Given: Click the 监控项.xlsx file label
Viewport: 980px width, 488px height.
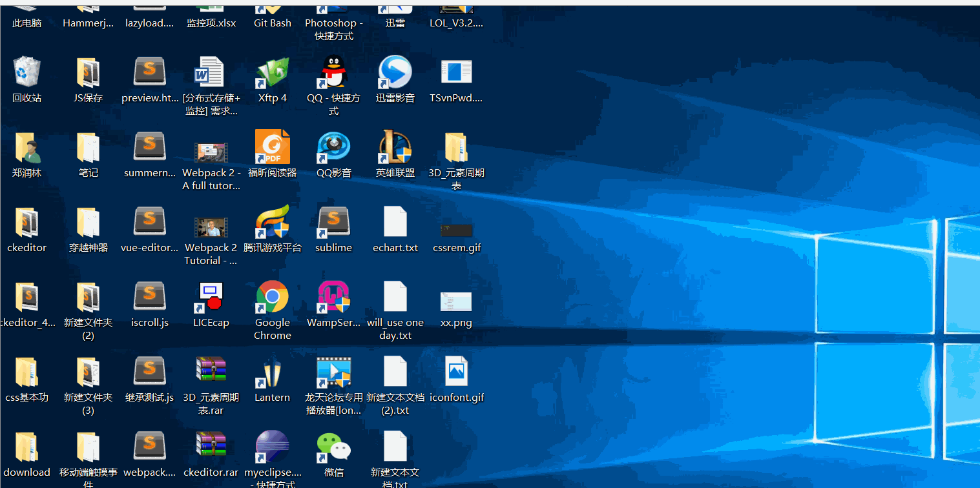Looking at the screenshot, I should [x=211, y=23].
